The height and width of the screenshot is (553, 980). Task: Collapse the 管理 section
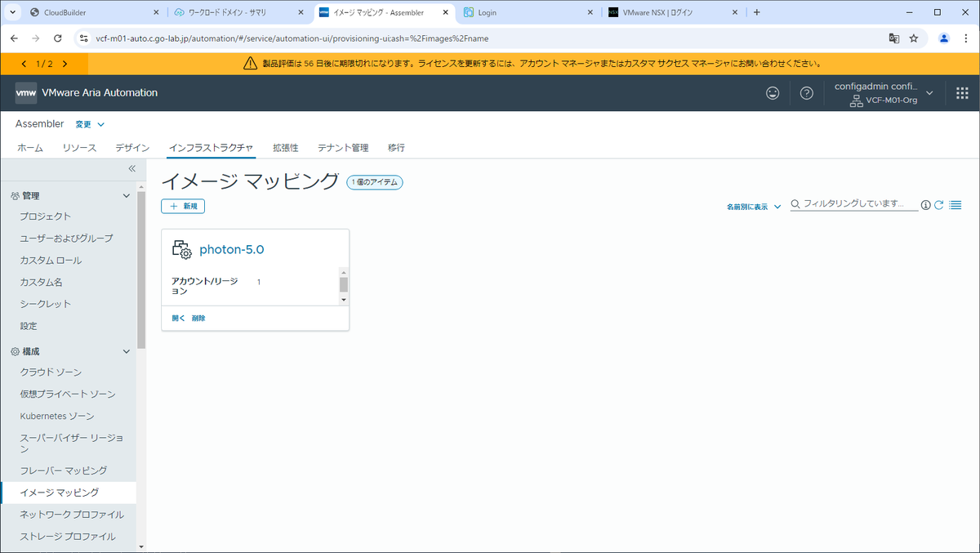click(126, 196)
